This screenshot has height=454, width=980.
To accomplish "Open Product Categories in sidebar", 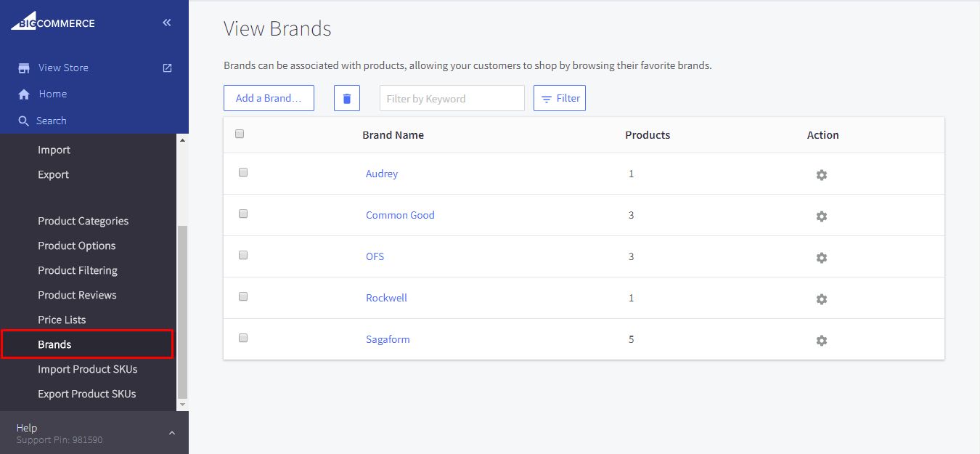I will tap(83, 221).
